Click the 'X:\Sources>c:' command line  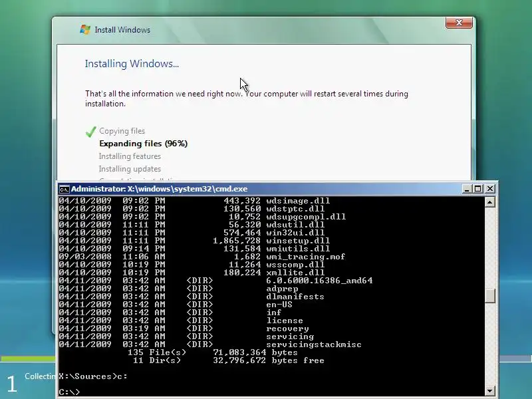coord(93,376)
